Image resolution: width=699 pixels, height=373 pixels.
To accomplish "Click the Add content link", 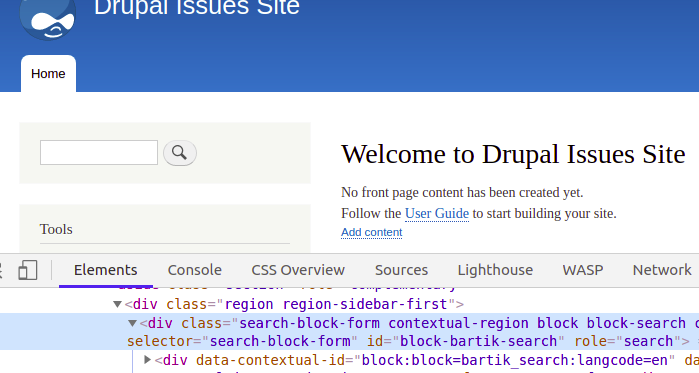I will (371, 232).
